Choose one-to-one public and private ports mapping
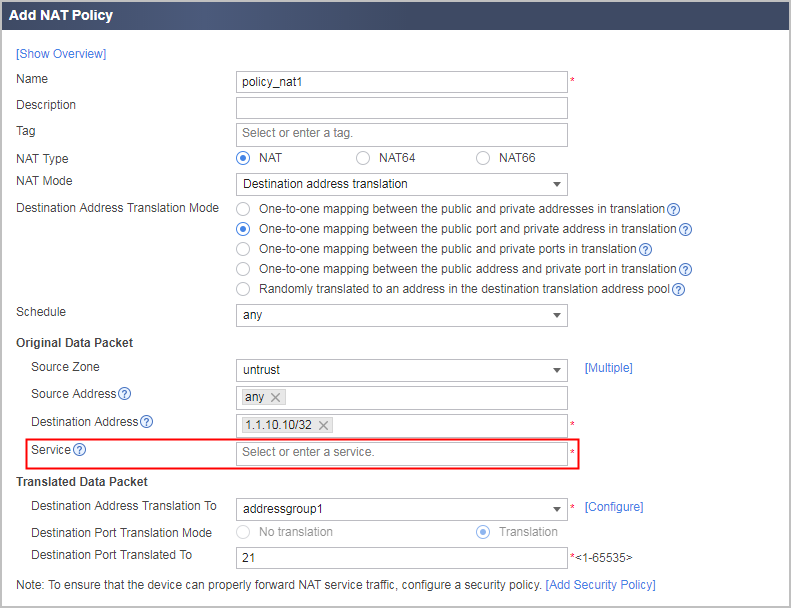The height and width of the screenshot is (608, 791). click(243, 249)
